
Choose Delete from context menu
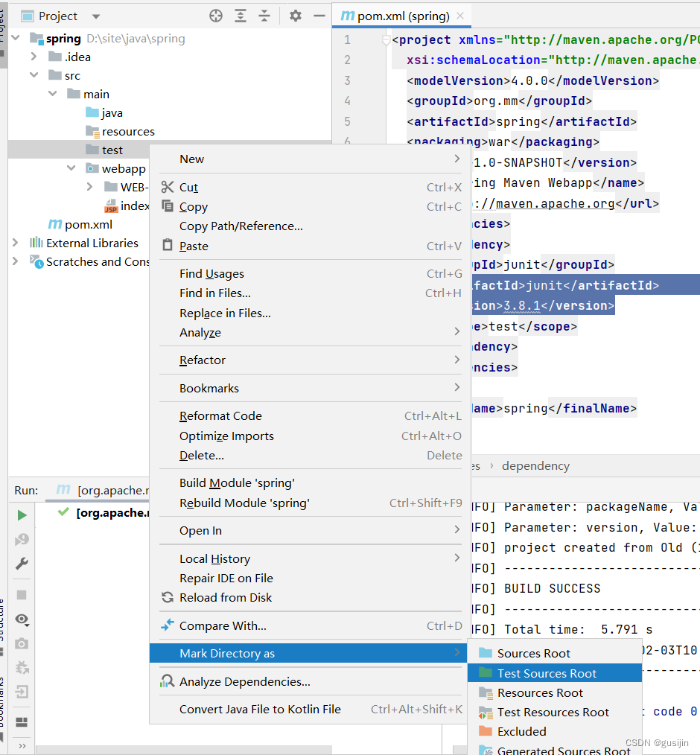pyautogui.click(x=311, y=455)
